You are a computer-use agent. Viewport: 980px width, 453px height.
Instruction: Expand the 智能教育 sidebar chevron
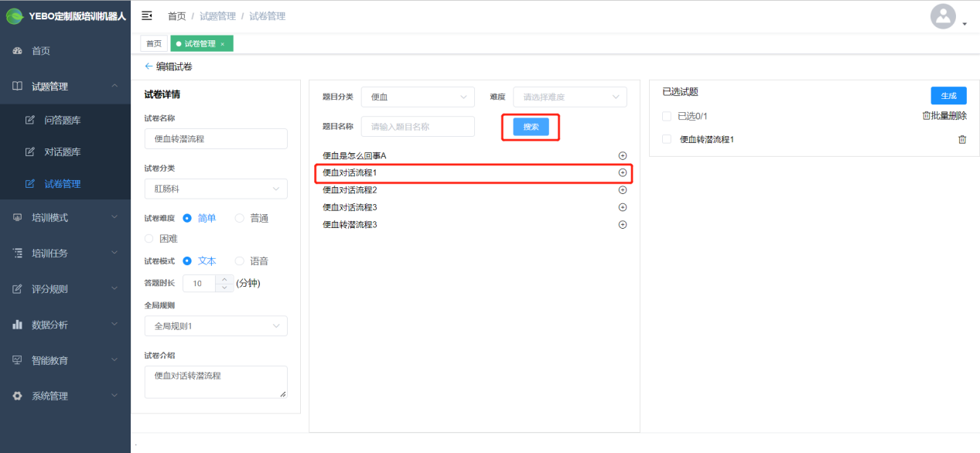tap(114, 360)
